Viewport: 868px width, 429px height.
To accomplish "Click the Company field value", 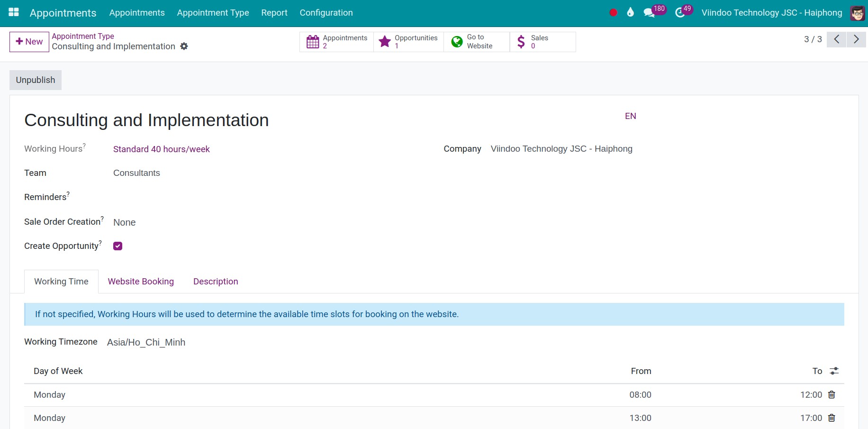I will pos(561,149).
